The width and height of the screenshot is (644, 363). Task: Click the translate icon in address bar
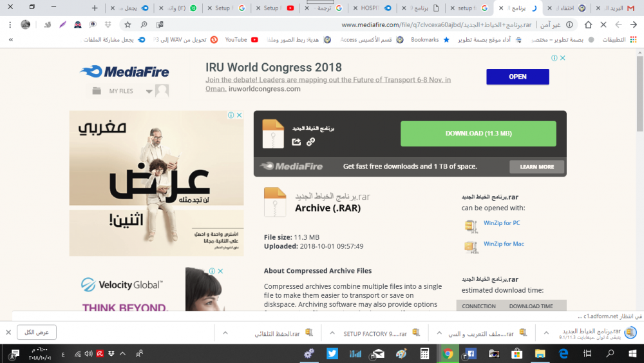pyautogui.click(x=160, y=25)
